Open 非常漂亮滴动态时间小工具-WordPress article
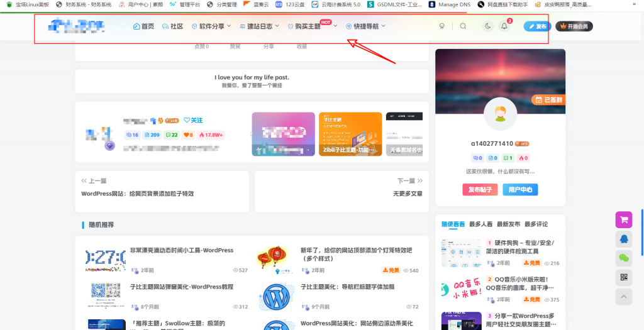 182,250
